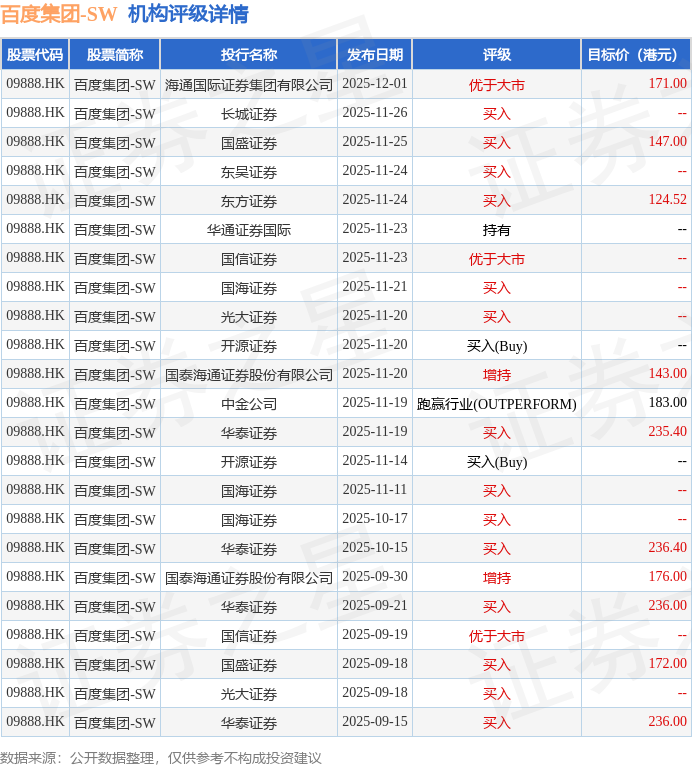Viewport: 692px width, 767px height.
Task: Click the date 2025-10-17
Action: (x=375, y=518)
